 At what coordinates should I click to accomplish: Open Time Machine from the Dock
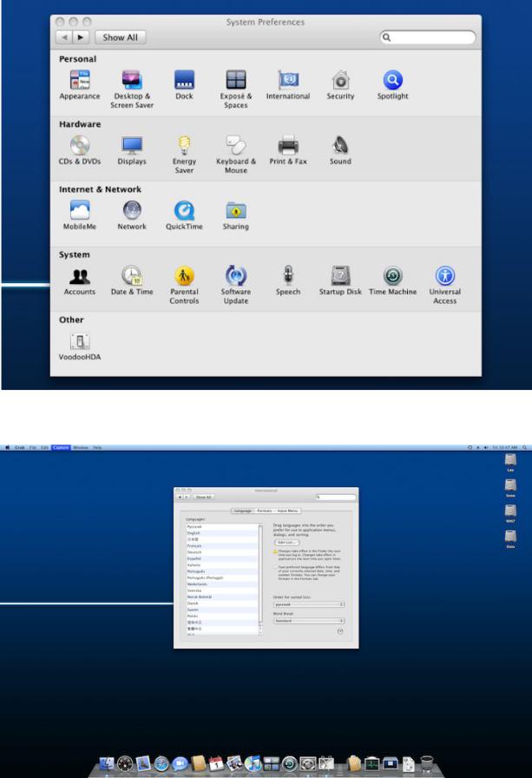tap(290, 763)
